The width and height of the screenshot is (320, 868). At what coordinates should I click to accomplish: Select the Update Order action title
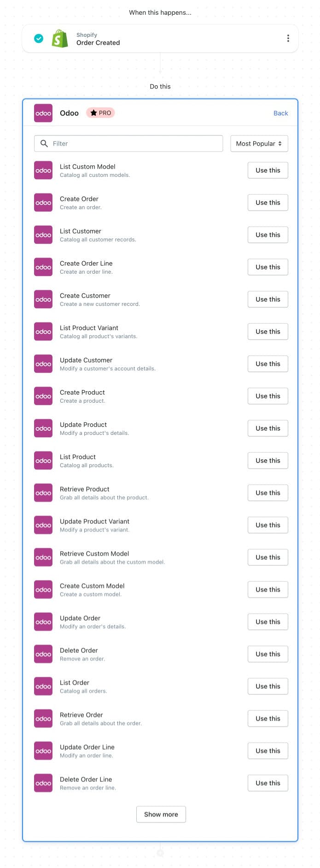[x=80, y=618]
